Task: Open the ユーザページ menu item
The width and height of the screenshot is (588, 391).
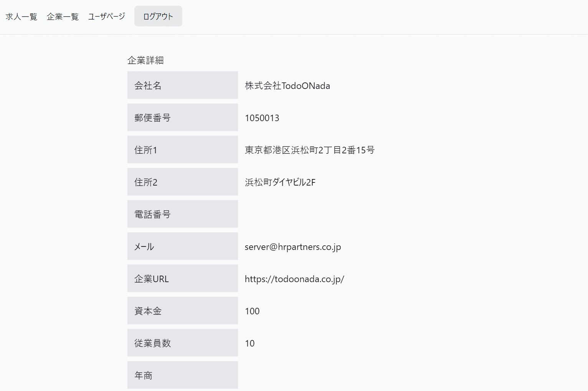Action: click(x=107, y=16)
